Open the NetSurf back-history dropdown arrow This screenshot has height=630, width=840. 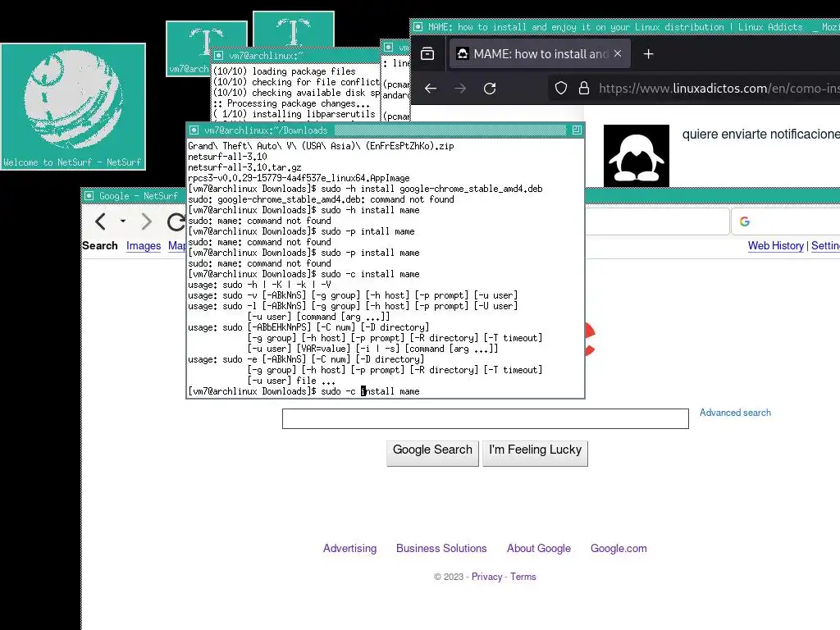(123, 221)
